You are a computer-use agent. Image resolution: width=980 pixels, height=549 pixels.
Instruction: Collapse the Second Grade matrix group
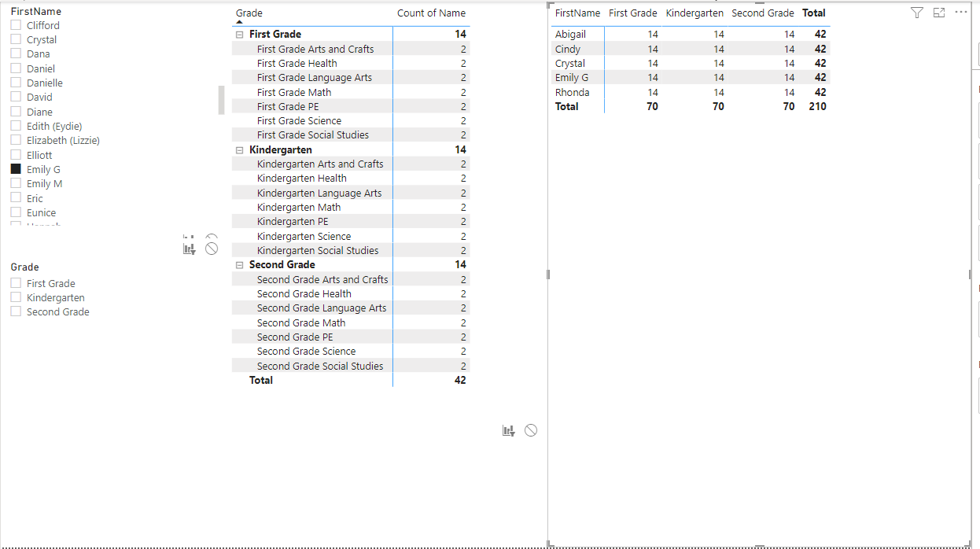[239, 265]
